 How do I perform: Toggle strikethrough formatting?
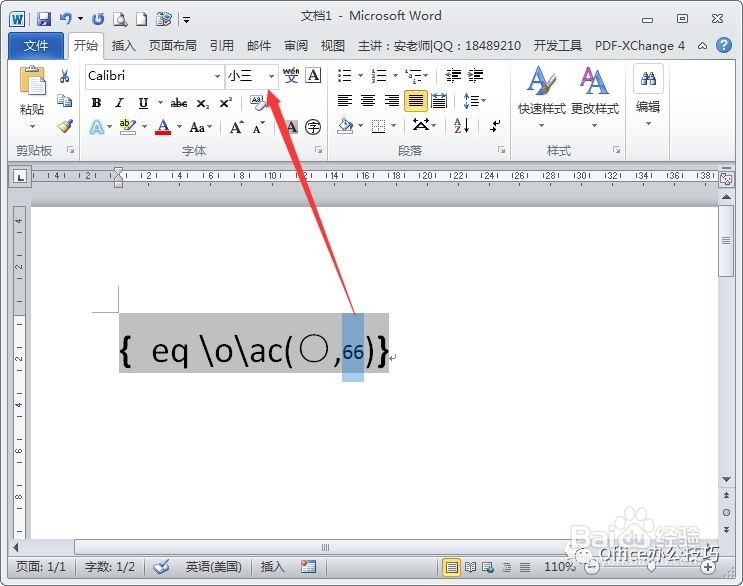click(179, 103)
